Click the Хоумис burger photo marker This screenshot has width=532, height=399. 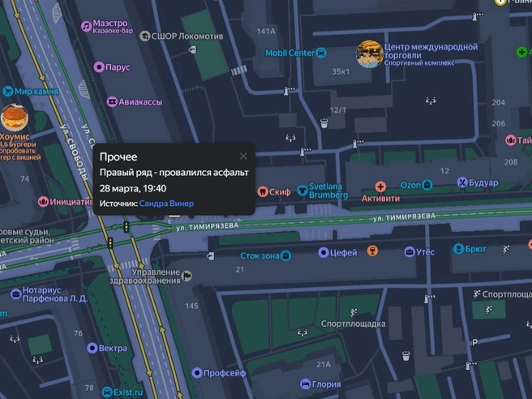coord(15,118)
